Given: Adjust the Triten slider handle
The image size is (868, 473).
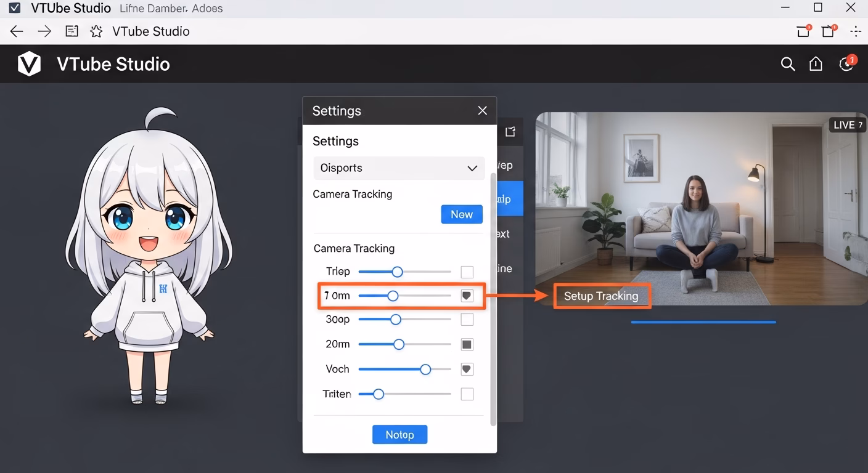Looking at the screenshot, I should tap(378, 394).
